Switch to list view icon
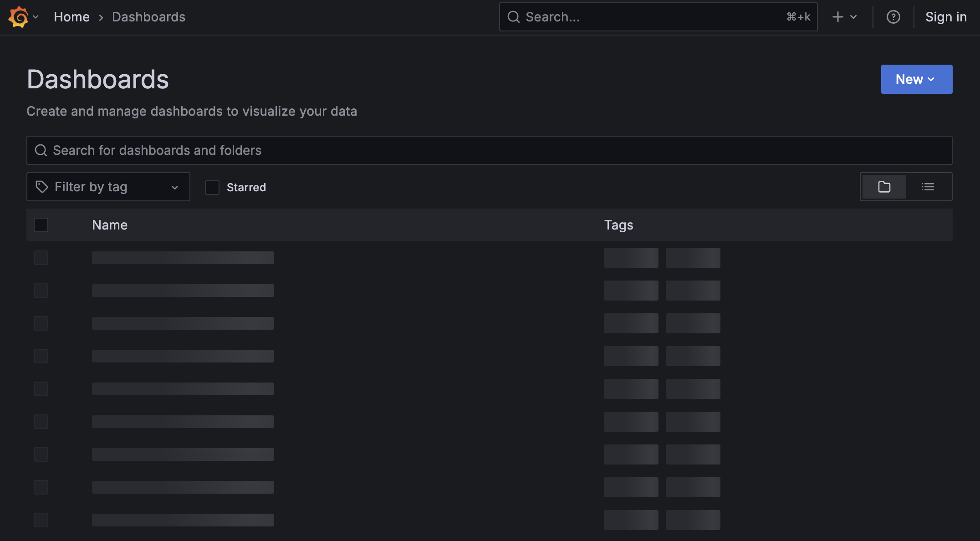 (x=928, y=187)
